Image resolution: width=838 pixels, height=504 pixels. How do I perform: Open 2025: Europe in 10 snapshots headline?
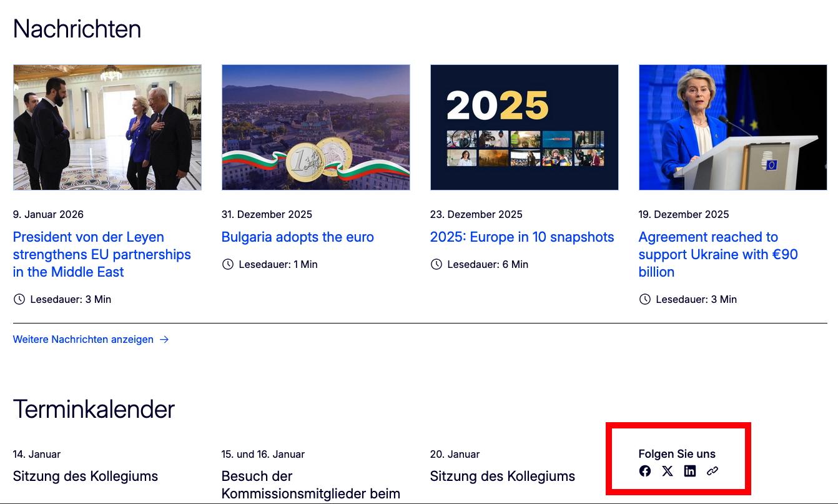pos(521,237)
